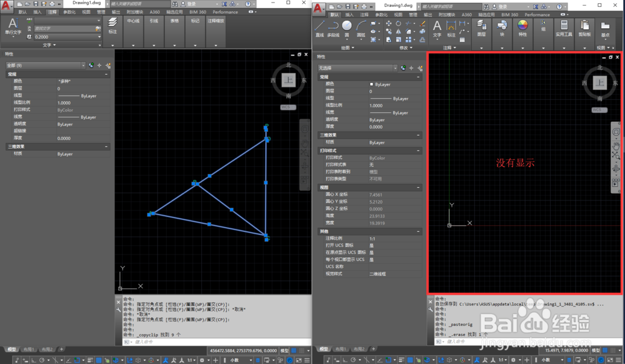Collapse the 打印样式 section in right Properties panel
625x364 pixels.
coord(418,150)
